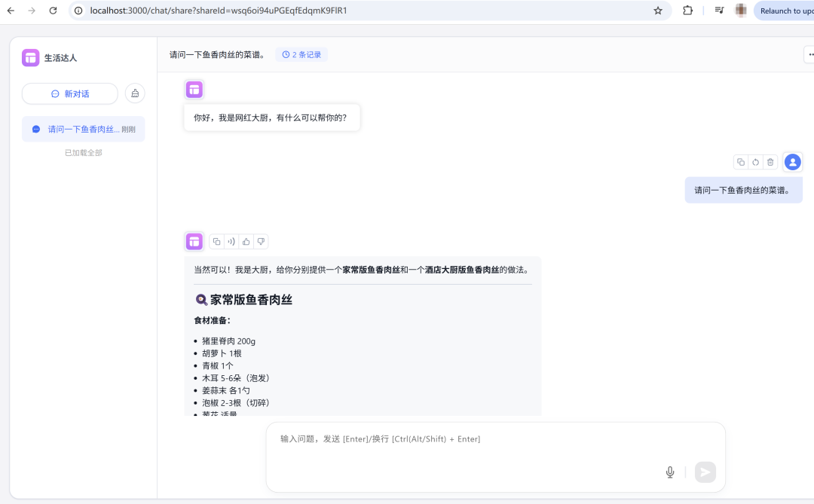Image resolution: width=814 pixels, height=504 pixels.
Task: Expand 已加载全部 to load conversations
Action: tap(83, 152)
